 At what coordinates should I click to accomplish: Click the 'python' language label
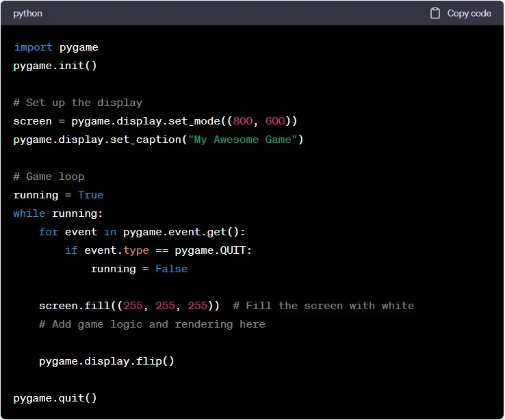click(27, 14)
